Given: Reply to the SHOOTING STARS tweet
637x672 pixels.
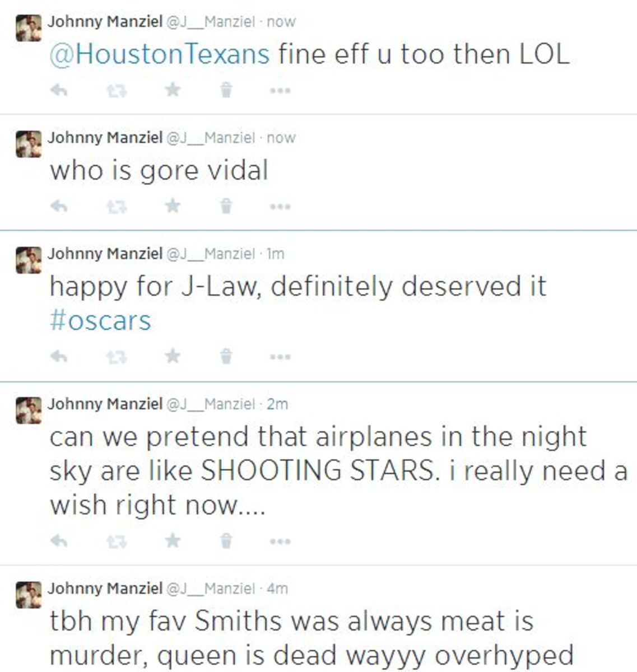Looking at the screenshot, I should pos(58,540).
